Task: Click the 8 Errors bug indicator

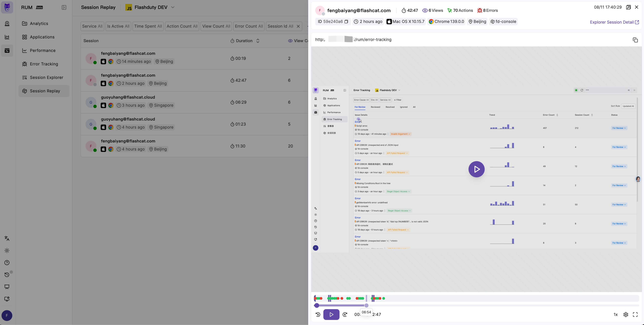Action: coord(488,10)
